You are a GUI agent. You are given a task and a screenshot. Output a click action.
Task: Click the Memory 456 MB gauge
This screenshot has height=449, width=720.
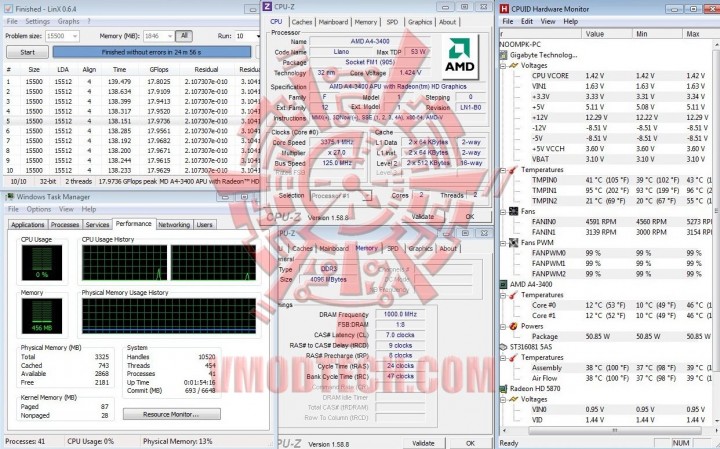(41, 316)
